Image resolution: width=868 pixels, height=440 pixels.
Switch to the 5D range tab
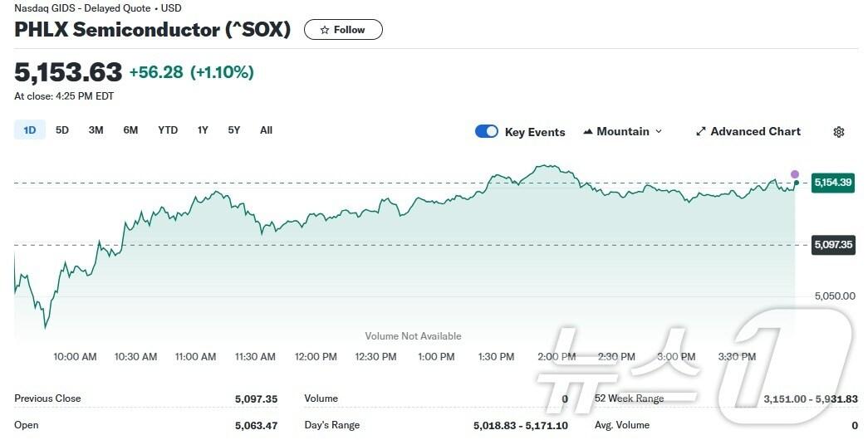[62, 130]
